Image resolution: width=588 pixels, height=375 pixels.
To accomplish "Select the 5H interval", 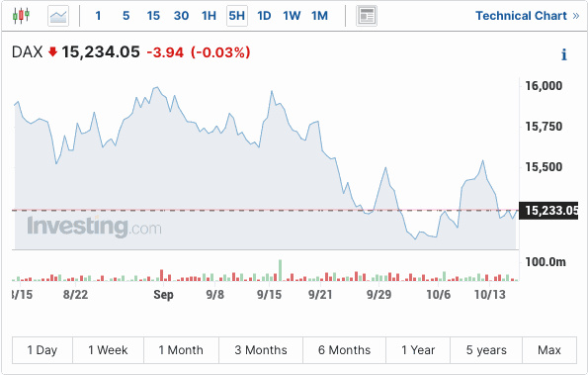I will (237, 16).
